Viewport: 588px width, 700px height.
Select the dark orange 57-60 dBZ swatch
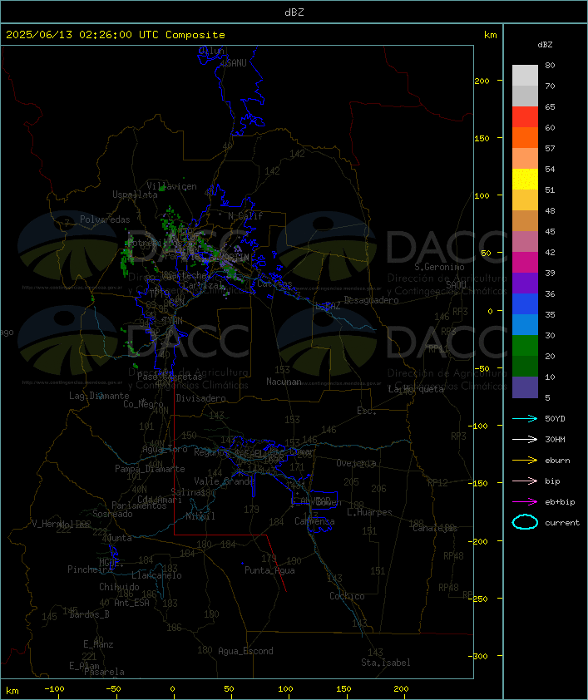(x=525, y=137)
